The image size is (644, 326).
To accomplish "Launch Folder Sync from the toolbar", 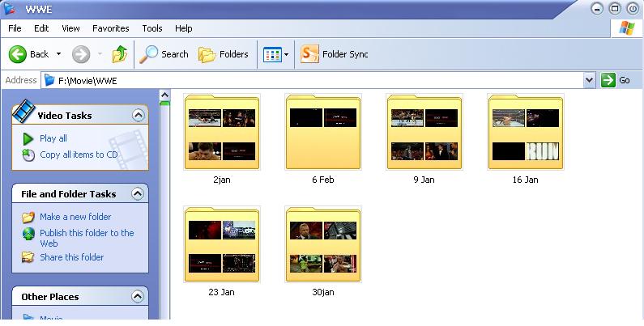I will pyautogui.click(x=334, y=54).
